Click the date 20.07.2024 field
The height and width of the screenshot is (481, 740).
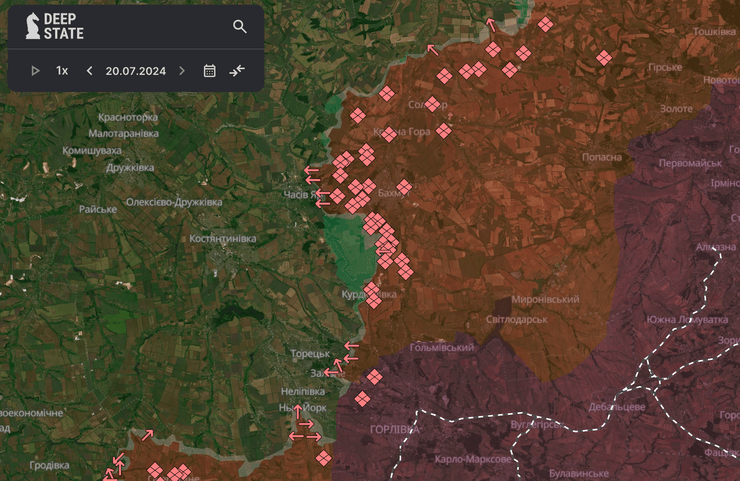point(135,71)
